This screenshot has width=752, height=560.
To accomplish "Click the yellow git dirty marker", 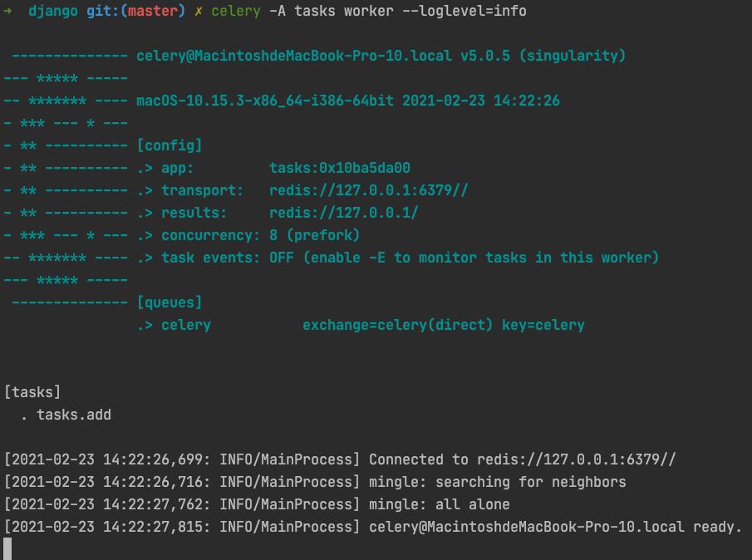I will 198,11.
